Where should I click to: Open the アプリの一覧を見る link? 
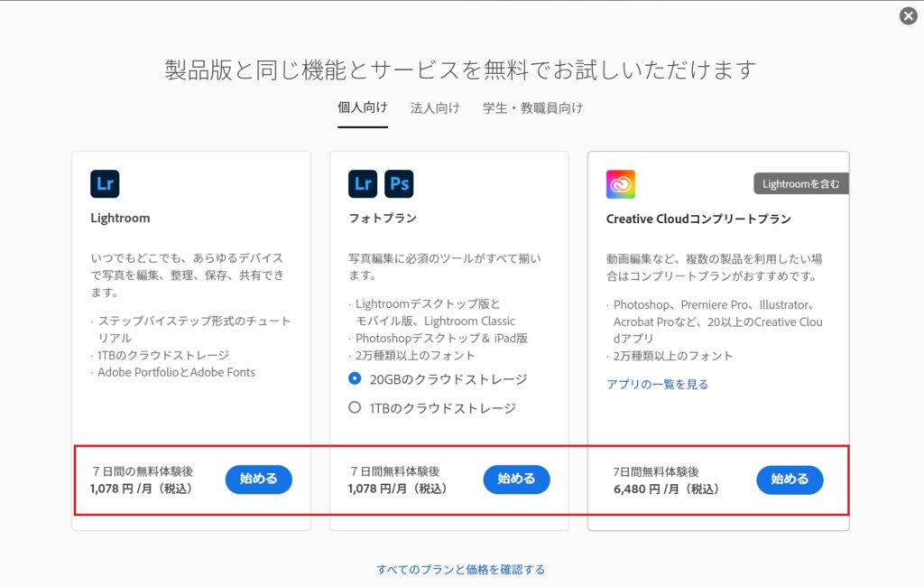658,384
